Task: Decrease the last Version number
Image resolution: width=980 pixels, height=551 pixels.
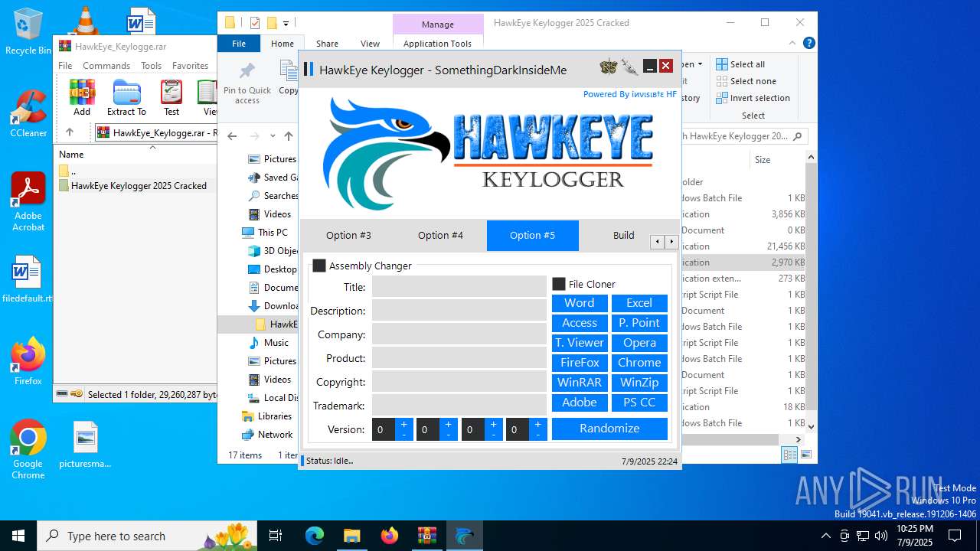Action: 538,435
